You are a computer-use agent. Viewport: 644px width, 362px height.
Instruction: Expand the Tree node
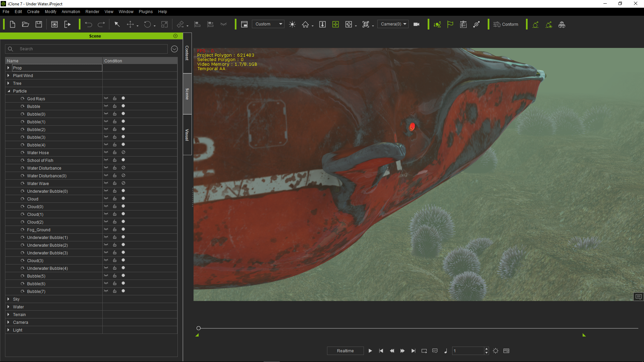click(x=8, y=83)
